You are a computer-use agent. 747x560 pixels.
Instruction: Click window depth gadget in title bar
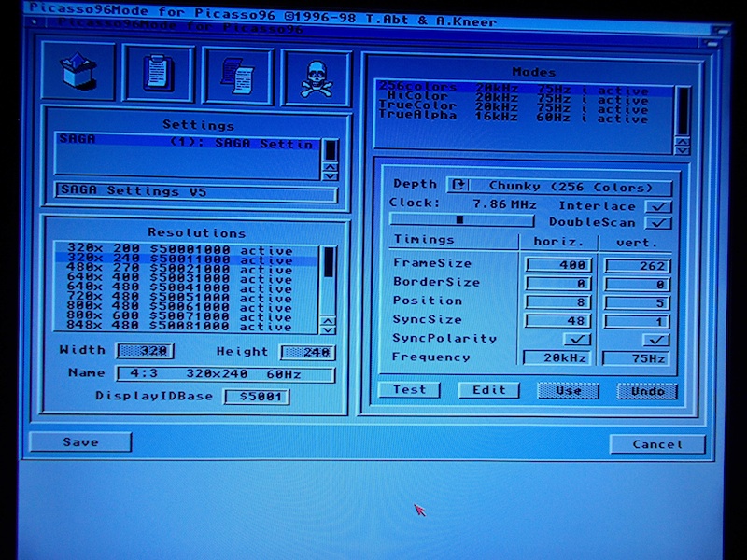click(x=710, y=43)
